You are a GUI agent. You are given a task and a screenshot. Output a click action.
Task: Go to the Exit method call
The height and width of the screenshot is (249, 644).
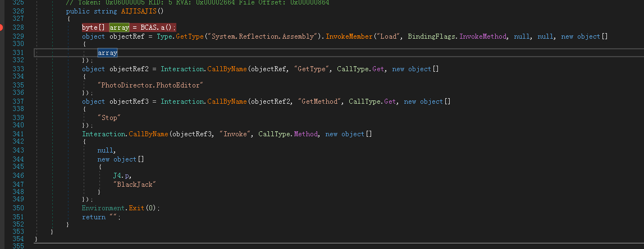(138, 208)
